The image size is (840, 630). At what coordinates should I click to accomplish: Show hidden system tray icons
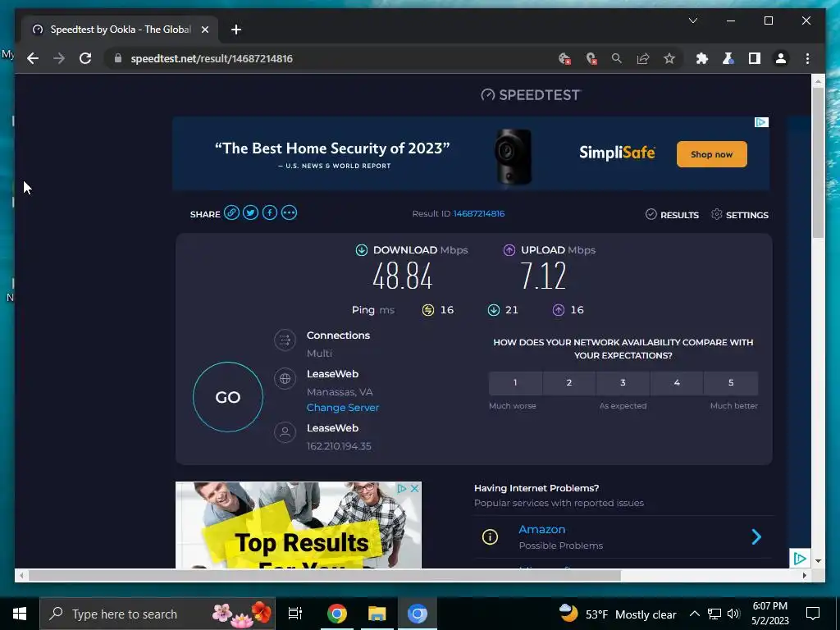tap(694, 614)
